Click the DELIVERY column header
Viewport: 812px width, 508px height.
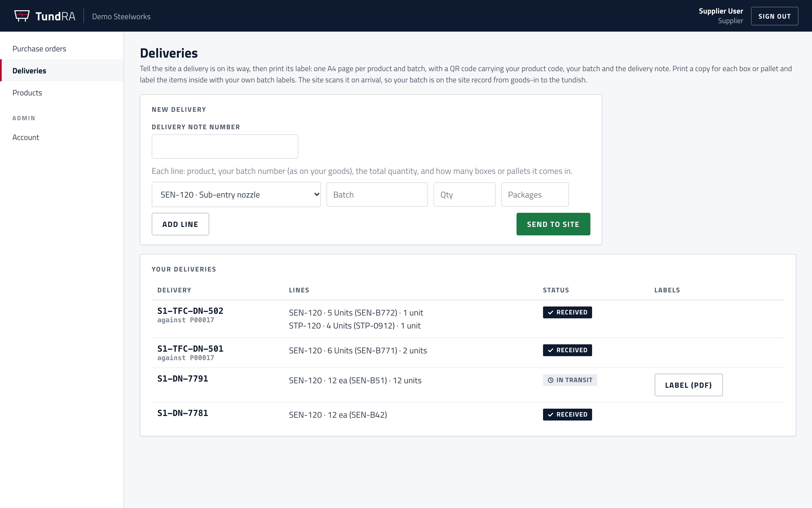coord(174,290)
